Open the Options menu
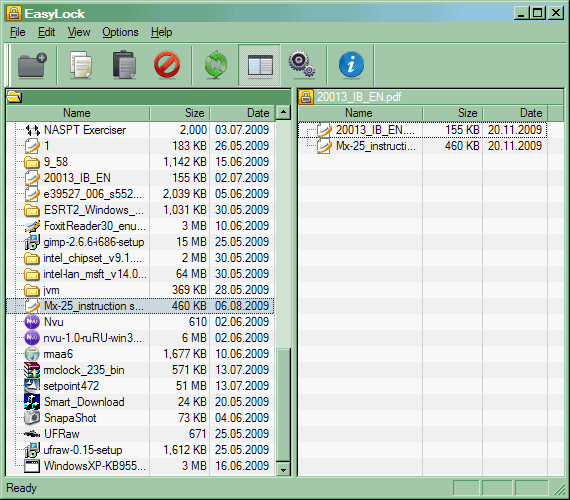 click(120, 32)
